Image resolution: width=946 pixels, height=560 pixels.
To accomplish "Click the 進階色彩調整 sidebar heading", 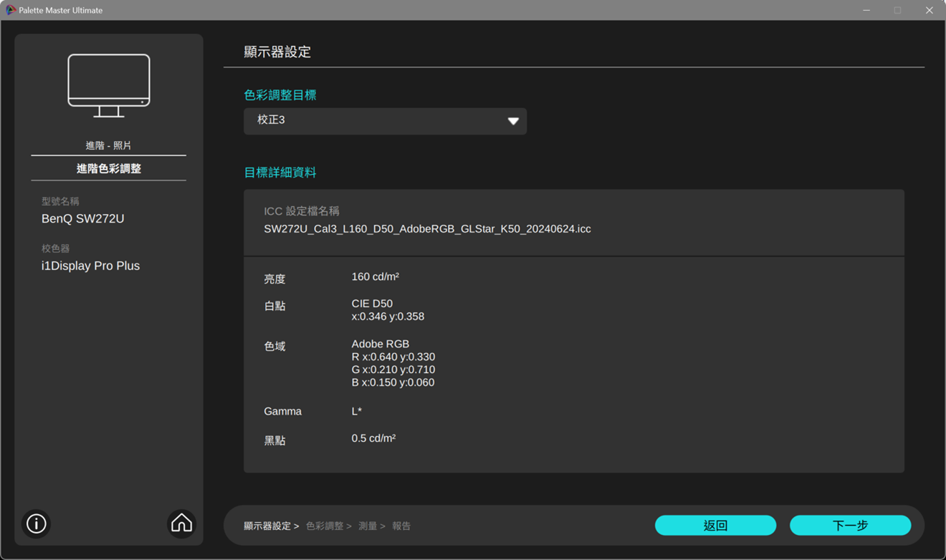I will 109,168.
